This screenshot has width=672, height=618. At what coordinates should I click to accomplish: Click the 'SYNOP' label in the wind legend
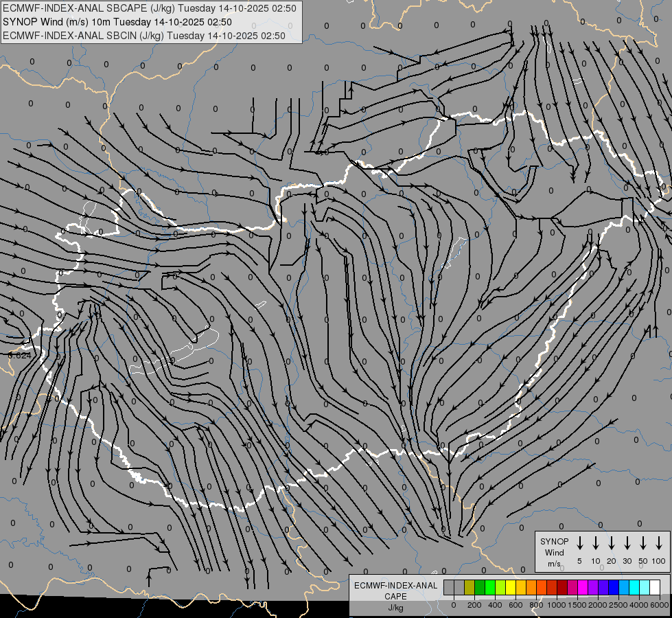point(554,541)
